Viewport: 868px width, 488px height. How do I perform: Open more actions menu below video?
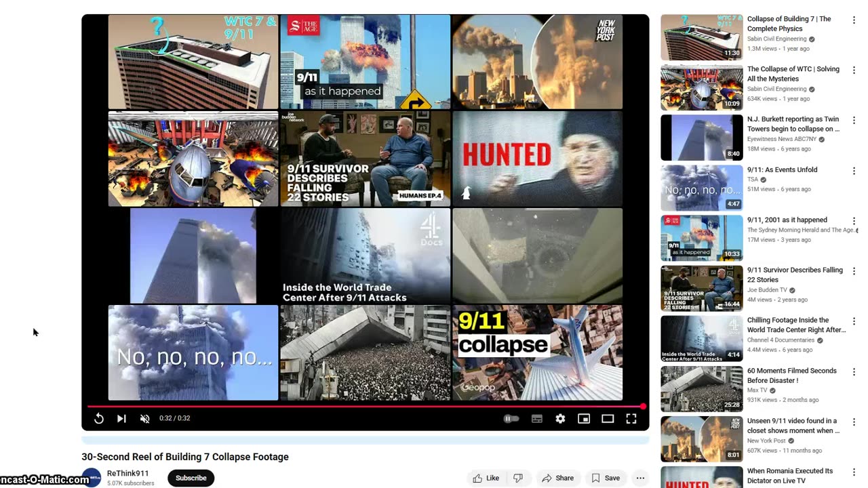640,478
